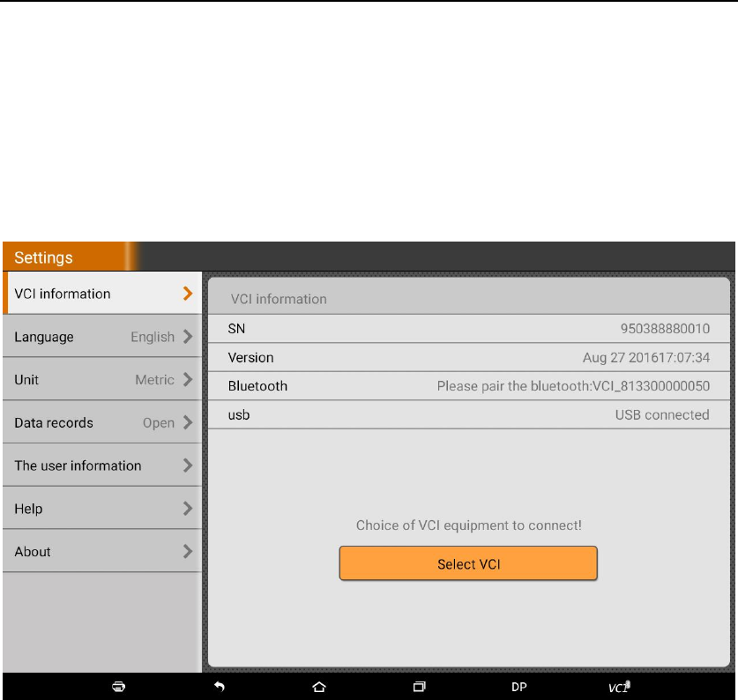The height and width of the screenshot is (700, 738).
Task: Click the Bluetooth row label
Action: 257,386
